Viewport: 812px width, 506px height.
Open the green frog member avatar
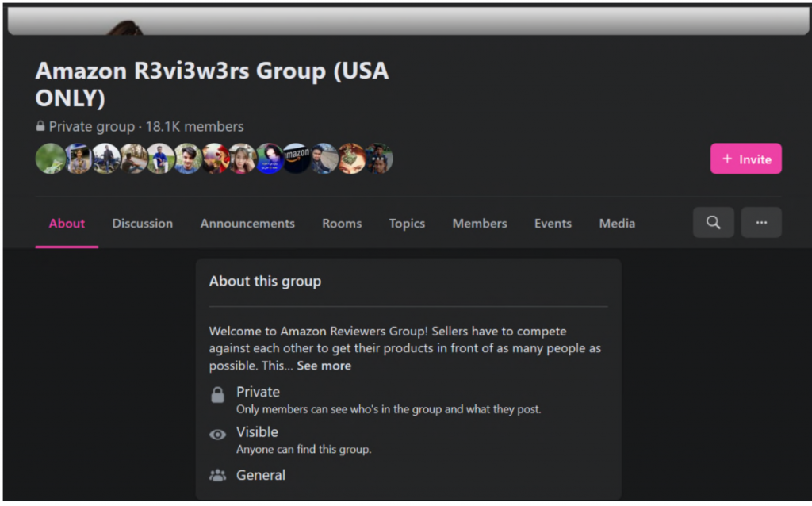pyautogui.click(x=50, y=159)
